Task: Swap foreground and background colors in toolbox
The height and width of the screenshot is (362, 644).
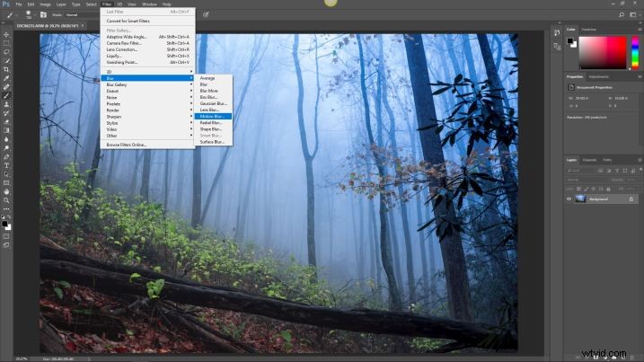Action: coord(9,217)
